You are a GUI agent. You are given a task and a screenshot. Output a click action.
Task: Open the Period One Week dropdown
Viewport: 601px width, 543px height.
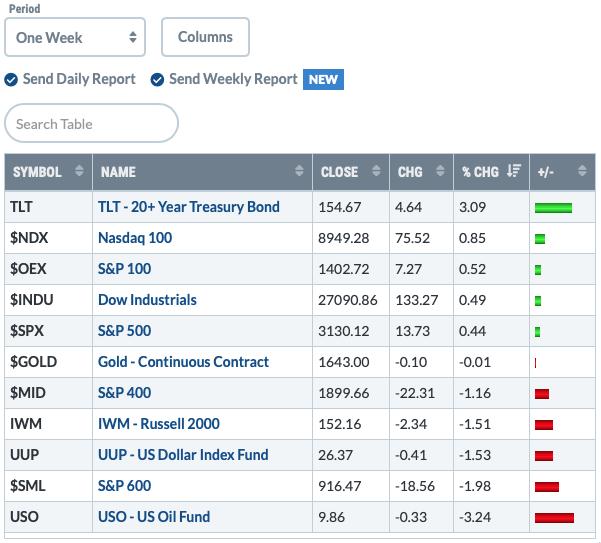coord(75,37)
